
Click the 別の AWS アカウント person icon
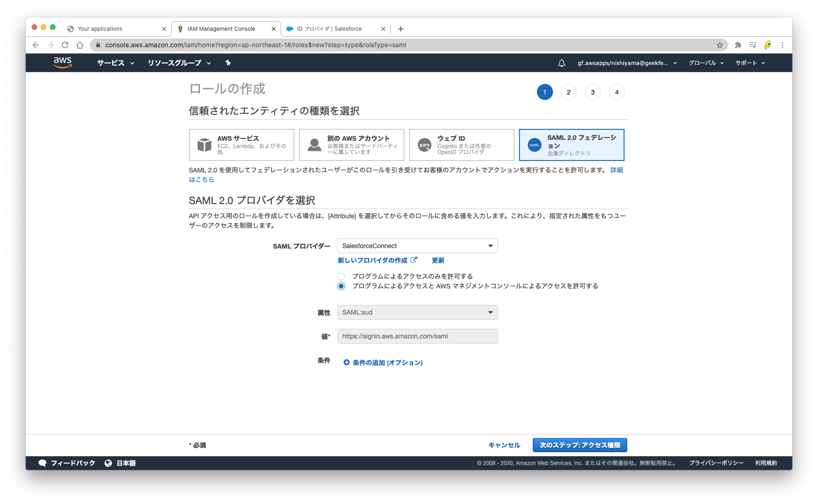[x=315, y=145]
